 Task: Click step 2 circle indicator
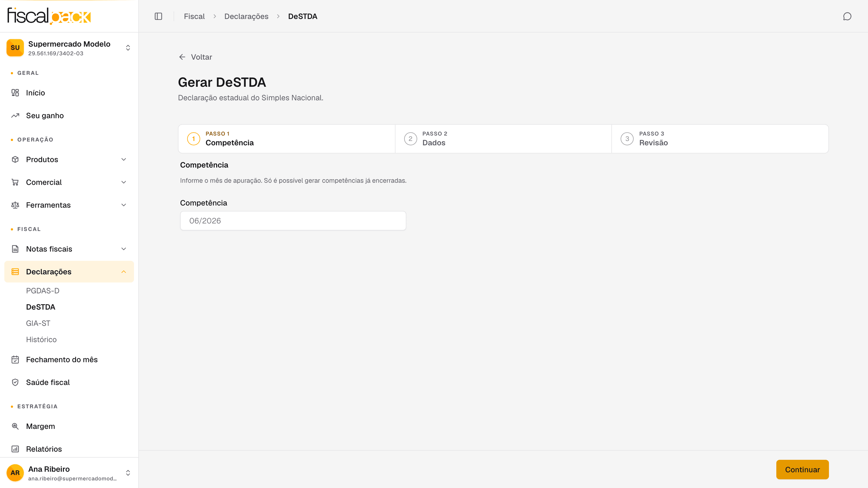410,139
